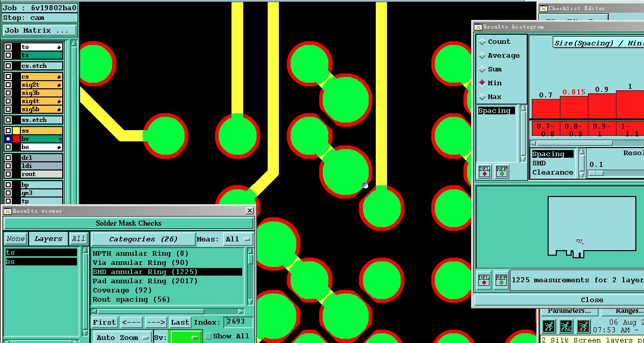
Task: Click histogram horizontal scroll left arrow
Action: 533,143
